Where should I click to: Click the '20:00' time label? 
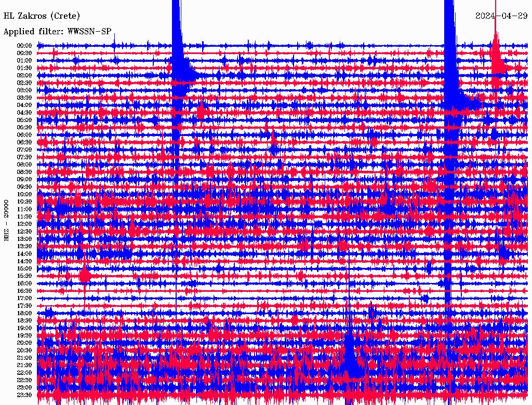click(x=24, y=343)
